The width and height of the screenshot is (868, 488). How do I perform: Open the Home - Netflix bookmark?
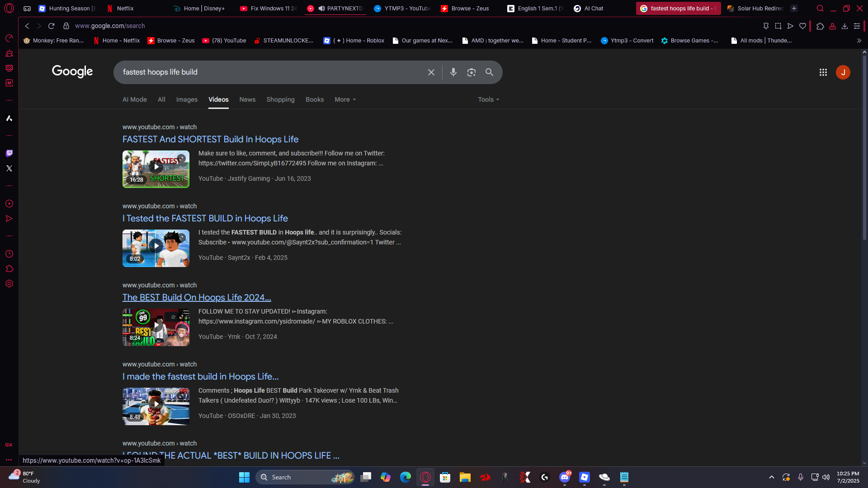(x=116, y=41)
